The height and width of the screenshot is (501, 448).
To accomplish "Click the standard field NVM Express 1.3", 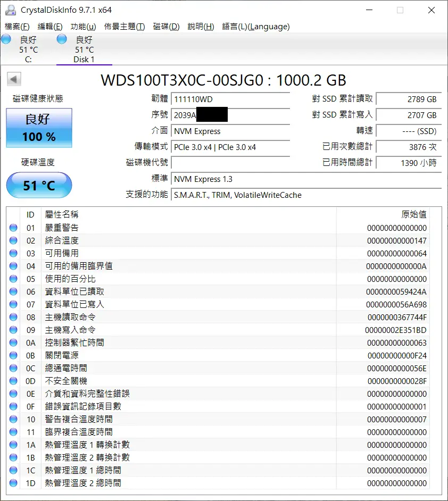I will [306, 179].
